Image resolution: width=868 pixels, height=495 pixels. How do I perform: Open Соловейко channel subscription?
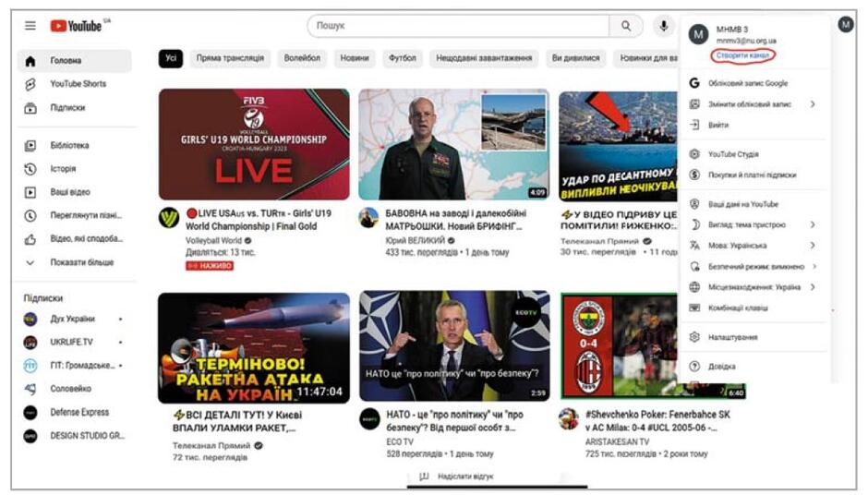pyautogui.click(x=75, y=389)
